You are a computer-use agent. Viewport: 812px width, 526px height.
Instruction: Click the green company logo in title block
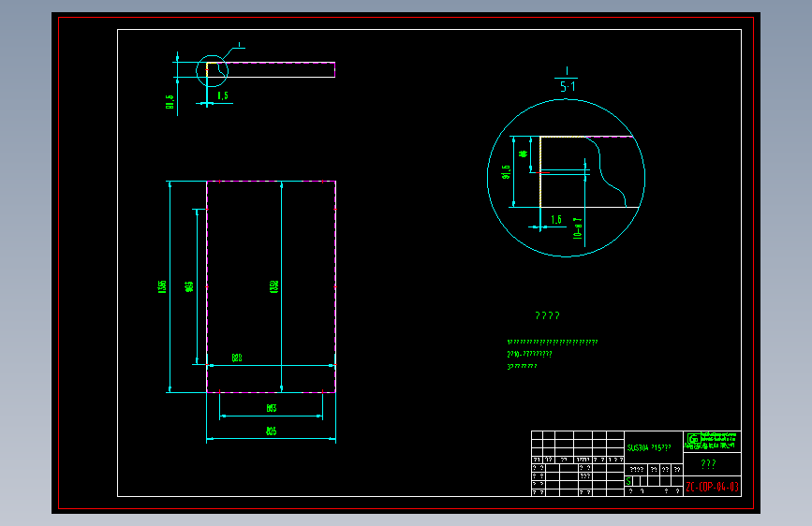pos(712,441)
